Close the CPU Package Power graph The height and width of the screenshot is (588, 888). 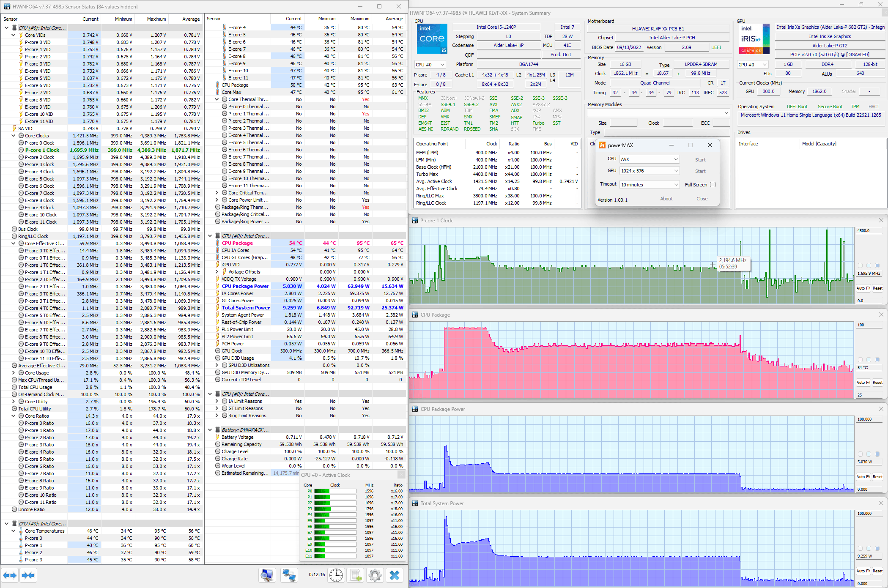pos(881,409)
